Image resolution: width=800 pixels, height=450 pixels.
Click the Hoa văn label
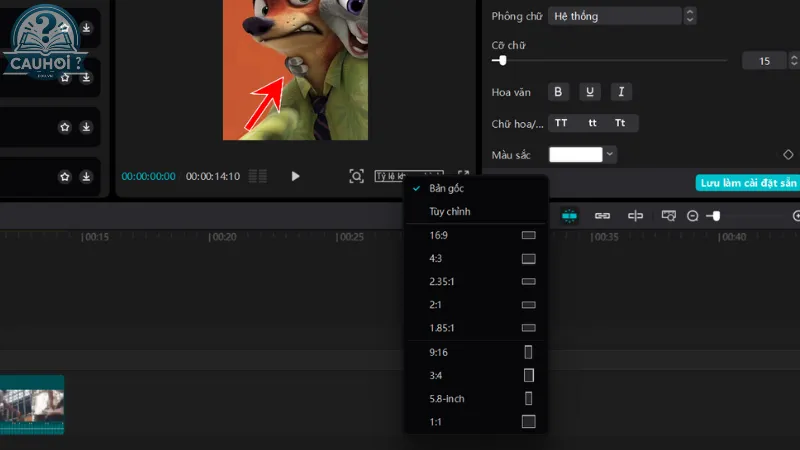pyautogui.click(x=511, y=92)
